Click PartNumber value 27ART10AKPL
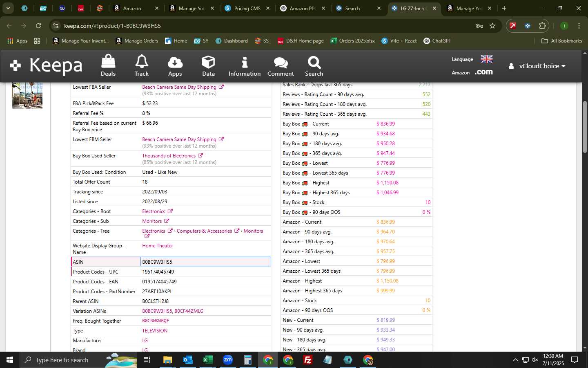 157,292
